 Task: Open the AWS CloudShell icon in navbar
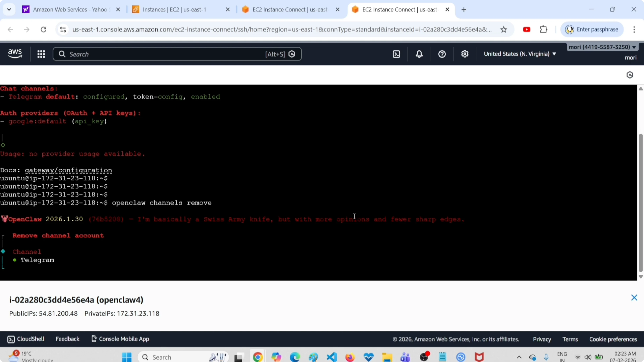(397, 54)
